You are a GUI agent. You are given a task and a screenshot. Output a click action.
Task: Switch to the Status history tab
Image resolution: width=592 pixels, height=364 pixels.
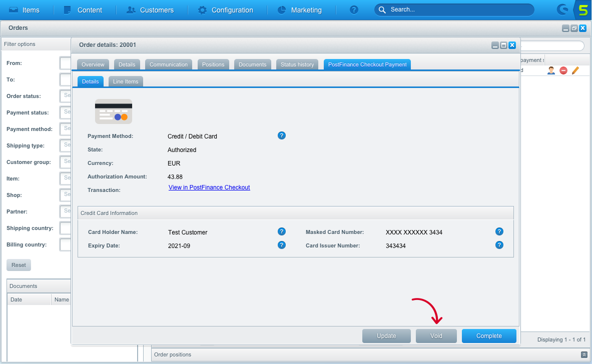tap(297, 64)
